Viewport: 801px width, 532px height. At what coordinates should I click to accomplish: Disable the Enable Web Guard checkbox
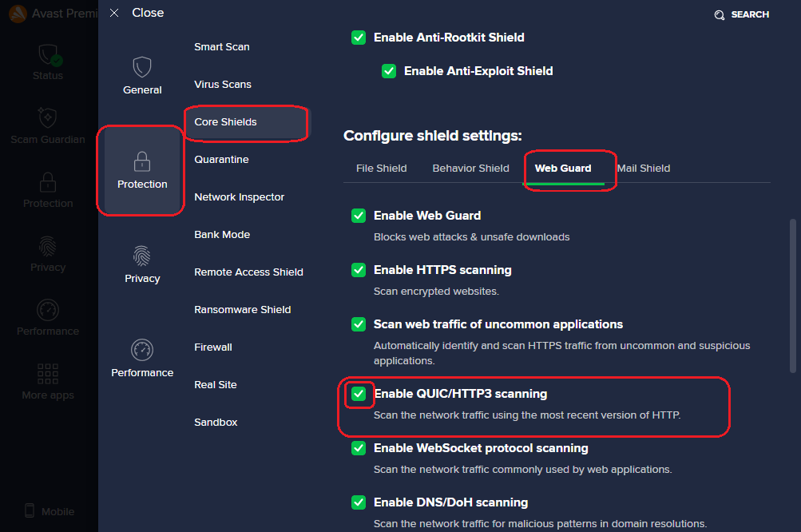(359, 216)
